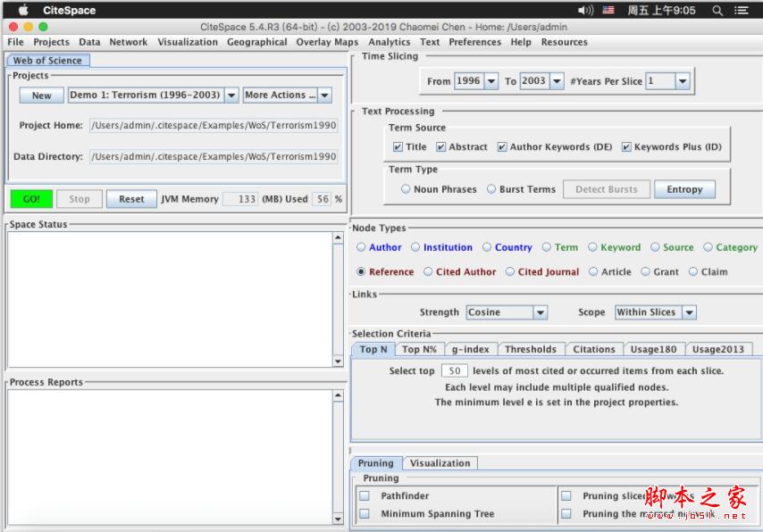This screenshot has width=763, height=532.
Task: Open the Strength Cosine dropdown
Action: click(x=507, y=312)
